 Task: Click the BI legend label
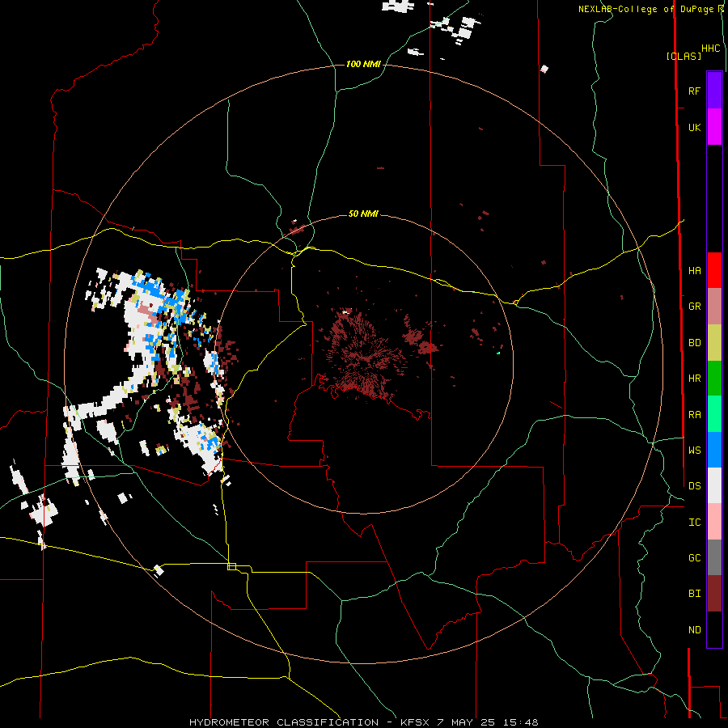click(694, 594)
